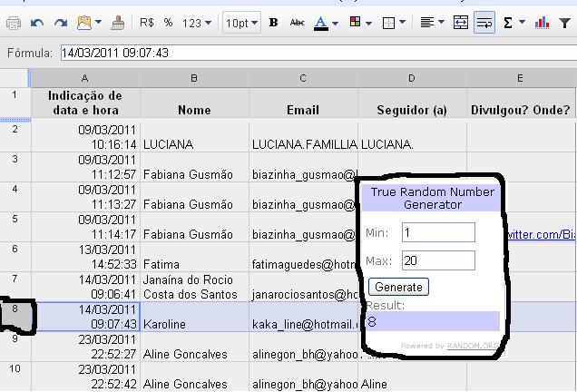
Task: Format as percent
Action: (x=168, y=23)
